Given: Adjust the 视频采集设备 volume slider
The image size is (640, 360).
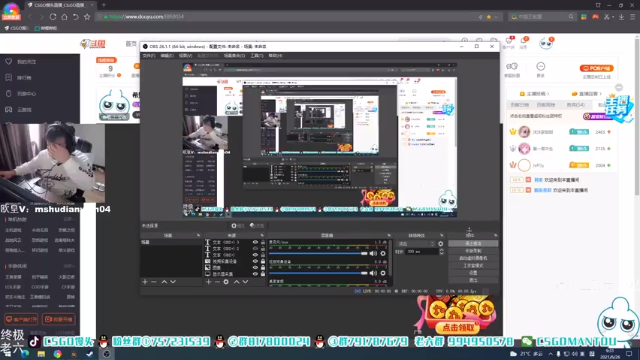Looking at the screenshot, I should pyautogui.click(x=318, y=273).
